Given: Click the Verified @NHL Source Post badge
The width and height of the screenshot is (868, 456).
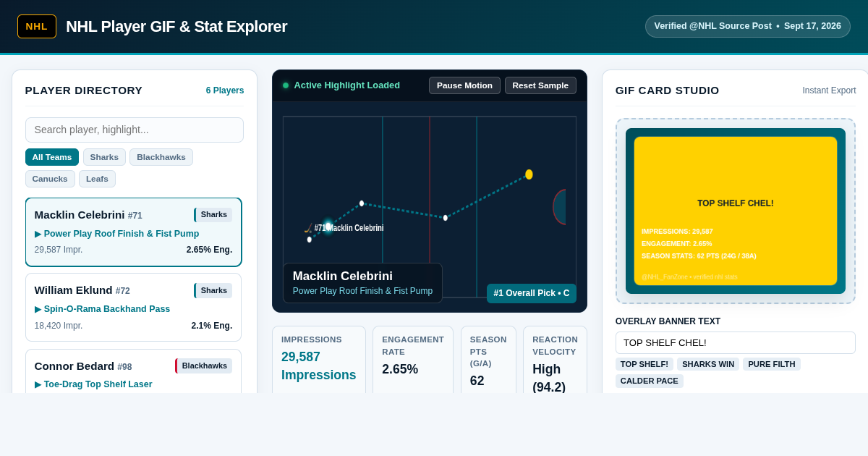Looking at the screenshot, I should 748,26.
